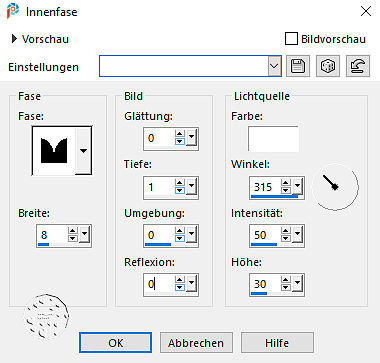
Task: Expand the Vorschau preview panel
Action: tap(14, 39)
